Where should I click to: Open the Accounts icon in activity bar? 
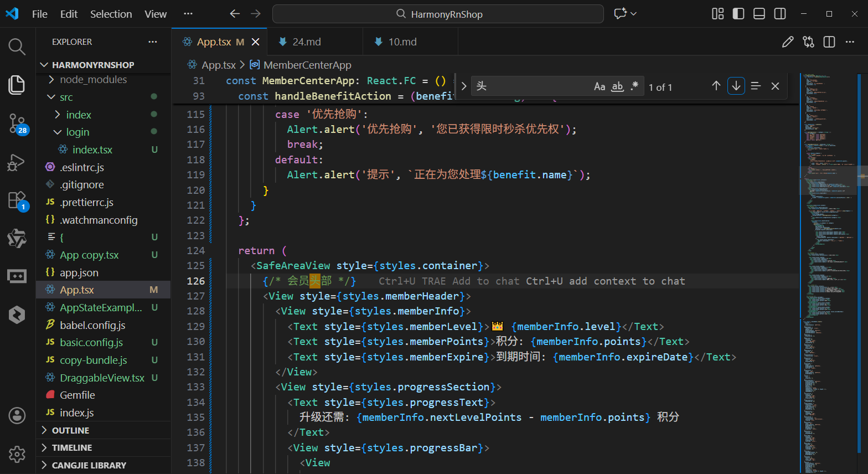[x=17, y=415]
